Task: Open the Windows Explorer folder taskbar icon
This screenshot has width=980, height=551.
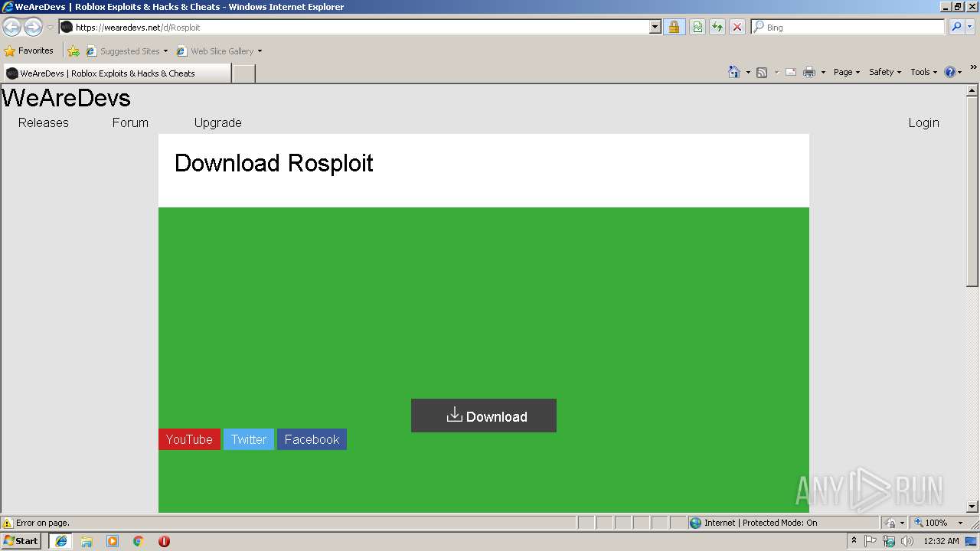Action: coord(87,541)
